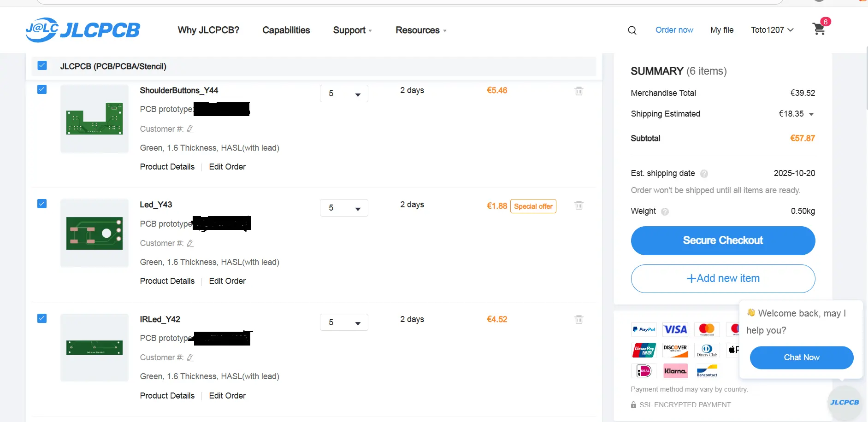Select the Bancontact payment icon

point(707,371)
